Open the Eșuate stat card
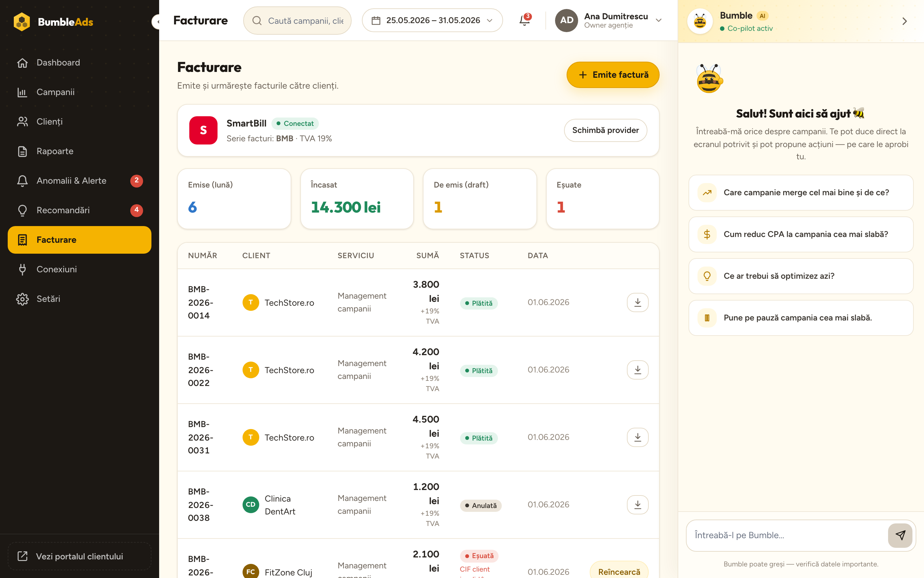 (x=603, y=199)
